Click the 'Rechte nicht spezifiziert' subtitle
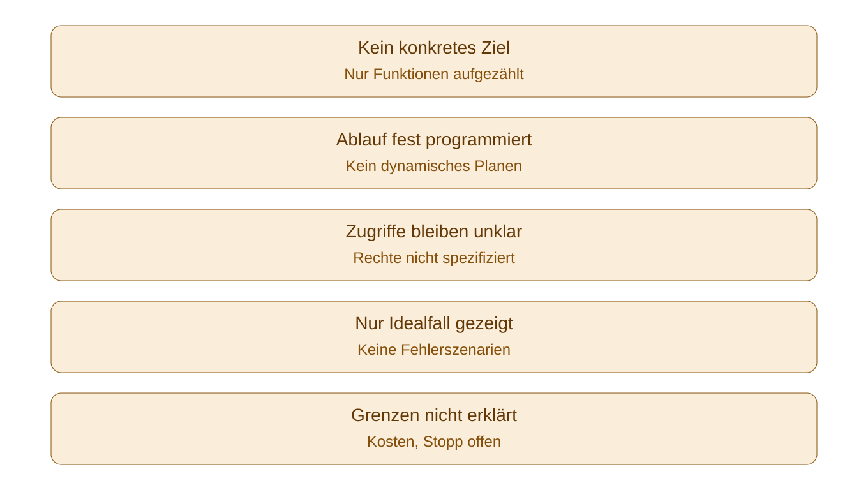Screen dimensions: 868x490 [x=434, y=258]
